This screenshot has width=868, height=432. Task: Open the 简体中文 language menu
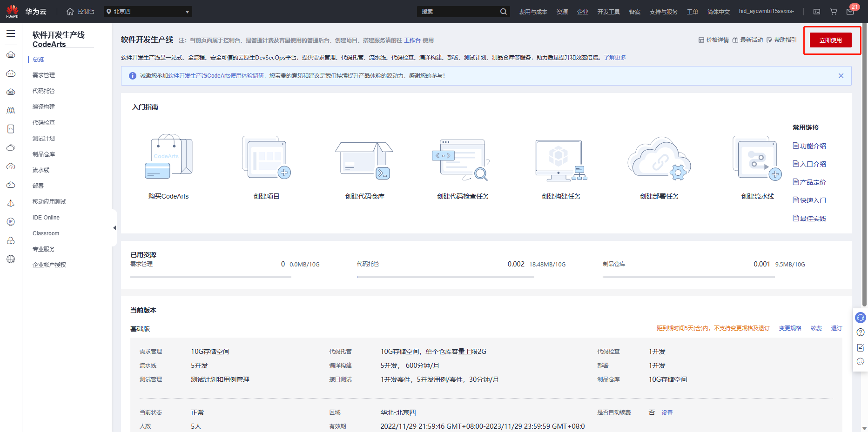pyautogui.click(x=718, y=12)
